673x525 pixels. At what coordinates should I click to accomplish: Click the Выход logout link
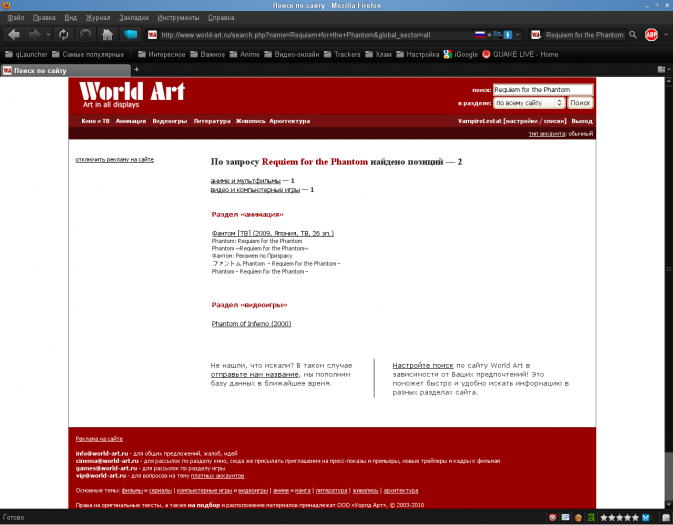(x=582, y=121)
